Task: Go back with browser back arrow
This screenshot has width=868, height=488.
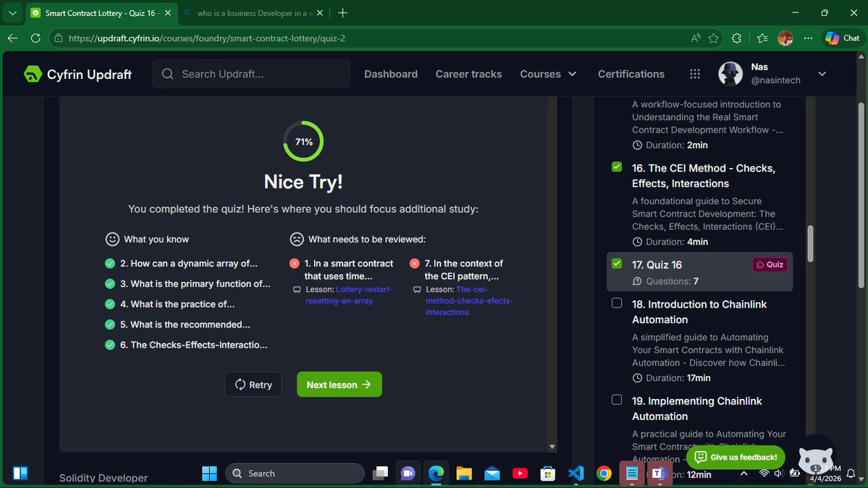Action: tap(13, 38)
